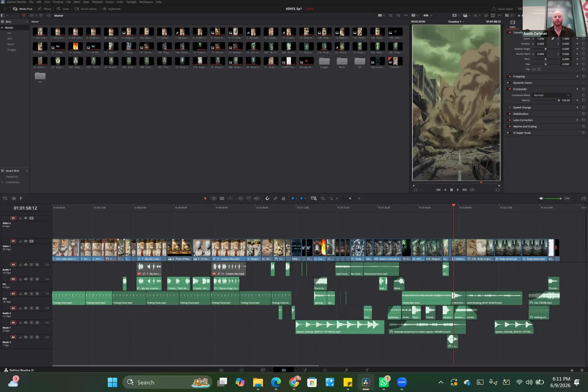The image size is (588, 392).
Task: Open Zoom from the Windows taskbar
Action: click(x=402, y=382)
